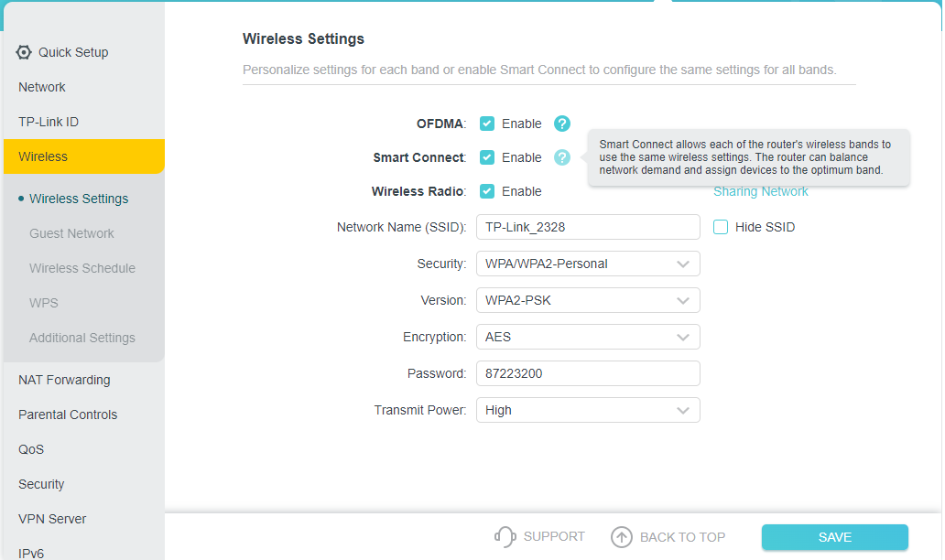The width and height of the screenshot is (945, 560).
Task: Open the Encryption AES dropdown
Action: (x=588, y=337)
